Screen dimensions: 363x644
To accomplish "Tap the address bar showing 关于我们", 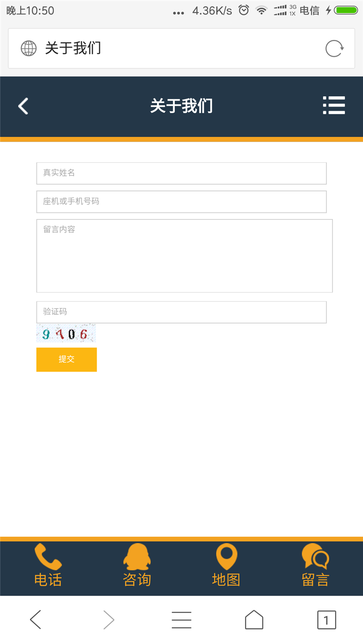I will [x=172, y=49].
